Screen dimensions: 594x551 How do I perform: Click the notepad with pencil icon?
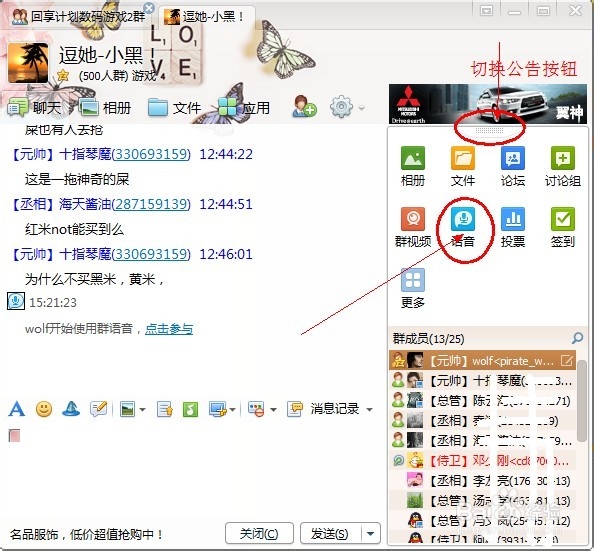click(x=99, y=409)
